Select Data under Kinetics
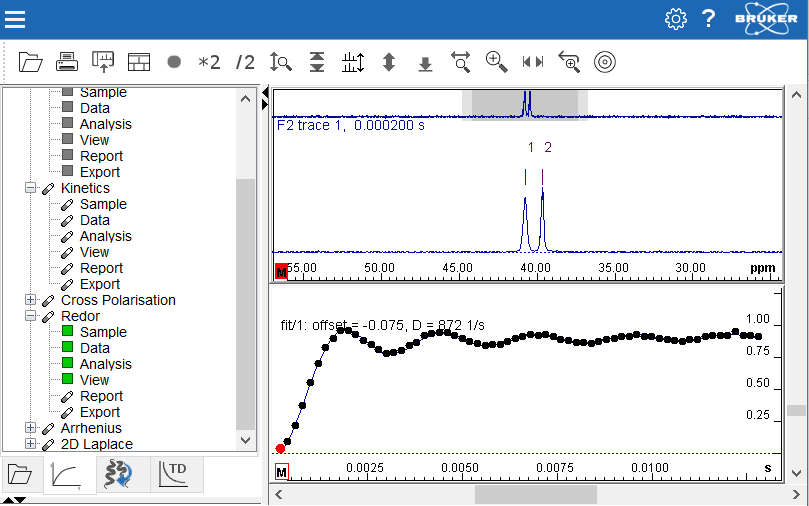The image size is (809, 506). click(x=94, y=220)
